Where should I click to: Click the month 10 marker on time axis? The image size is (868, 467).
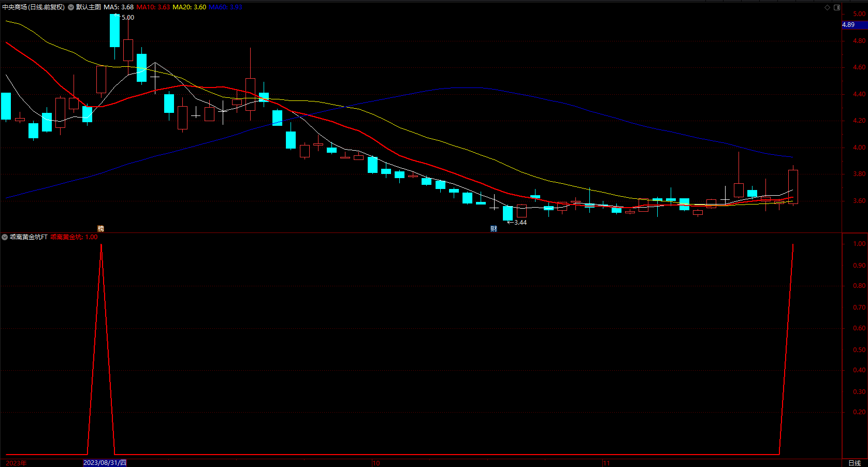(377, 463)
